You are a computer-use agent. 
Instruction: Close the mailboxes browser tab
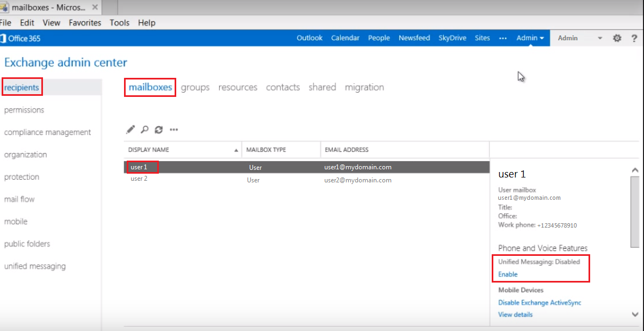tap(95, 7)
